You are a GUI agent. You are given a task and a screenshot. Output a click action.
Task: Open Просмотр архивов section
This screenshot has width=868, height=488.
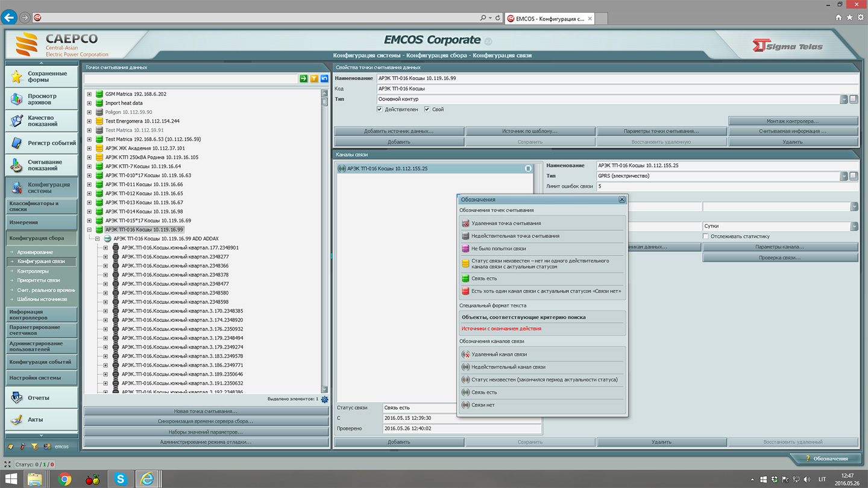(x=42, y=99)
